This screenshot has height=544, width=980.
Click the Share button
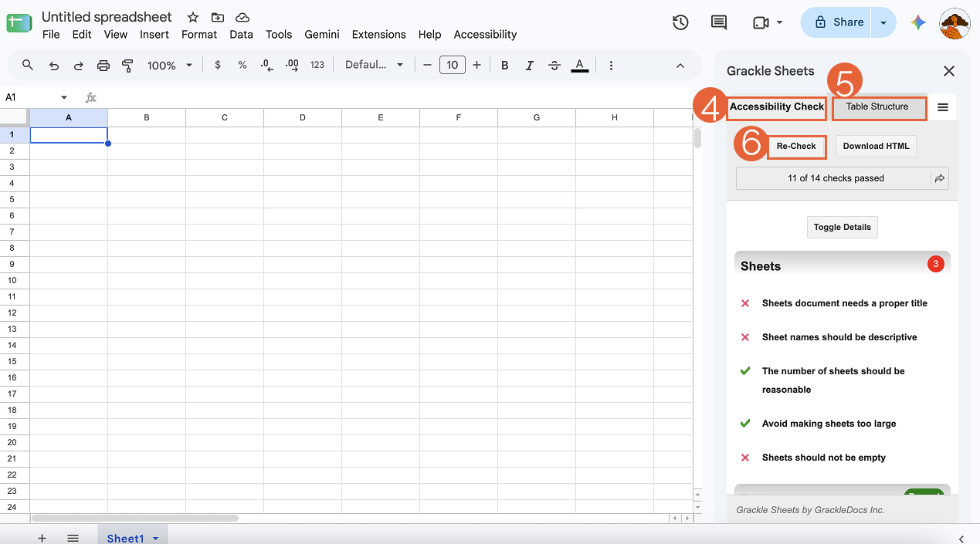(837, 22)
